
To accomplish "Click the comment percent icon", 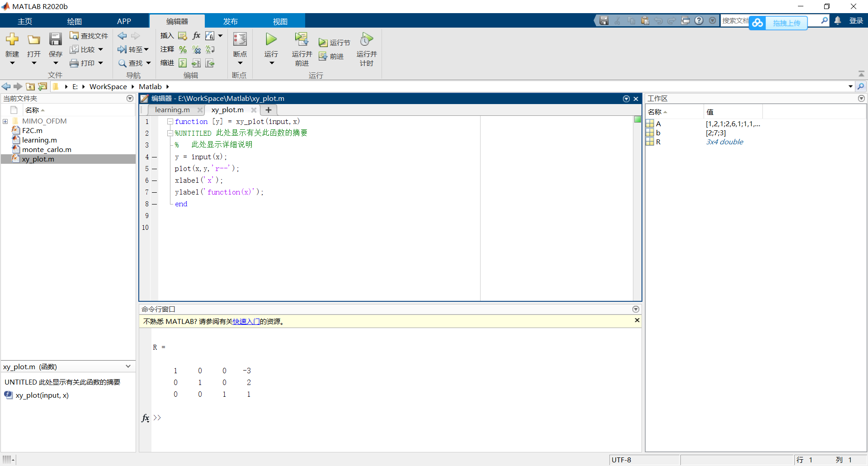I will click(x=183, y=49).
